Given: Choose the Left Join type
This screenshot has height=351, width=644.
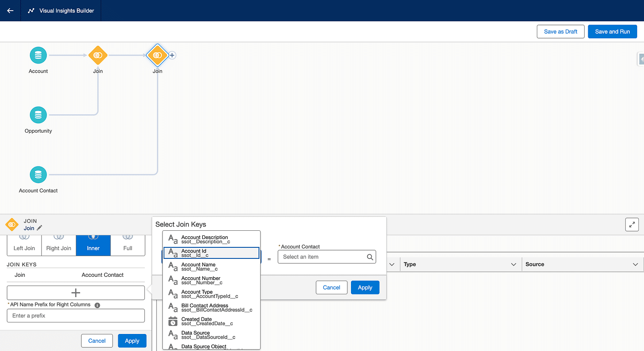Looking at the screenshot, I should coord(24,245).
